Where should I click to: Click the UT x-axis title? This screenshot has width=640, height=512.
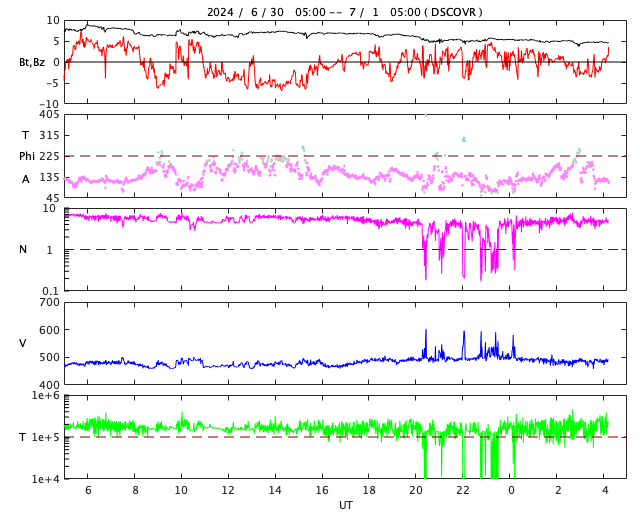tap(345, 505)
